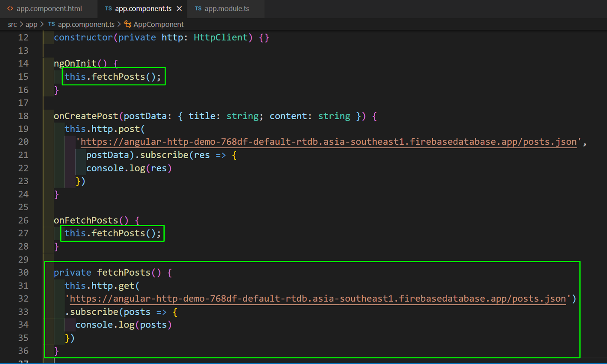Viewport: 607px width, 364px height.
Task: Click 'src' in the breadcrumb
Action: (12, 24)
